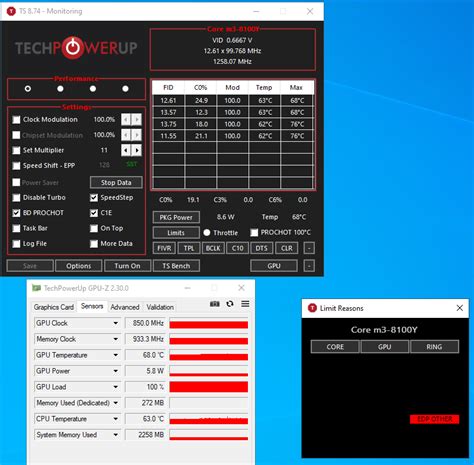This screenshot has width=474, height=465.
Task: Click the ThrottleStop title bar logo icon
Action: [11, 11]
